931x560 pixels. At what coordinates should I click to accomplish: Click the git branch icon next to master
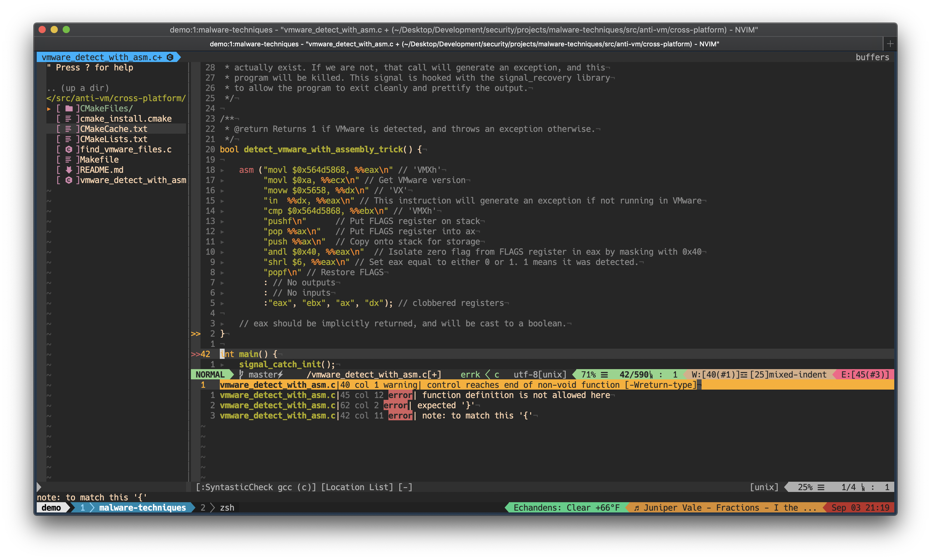[x=241, y=375]
